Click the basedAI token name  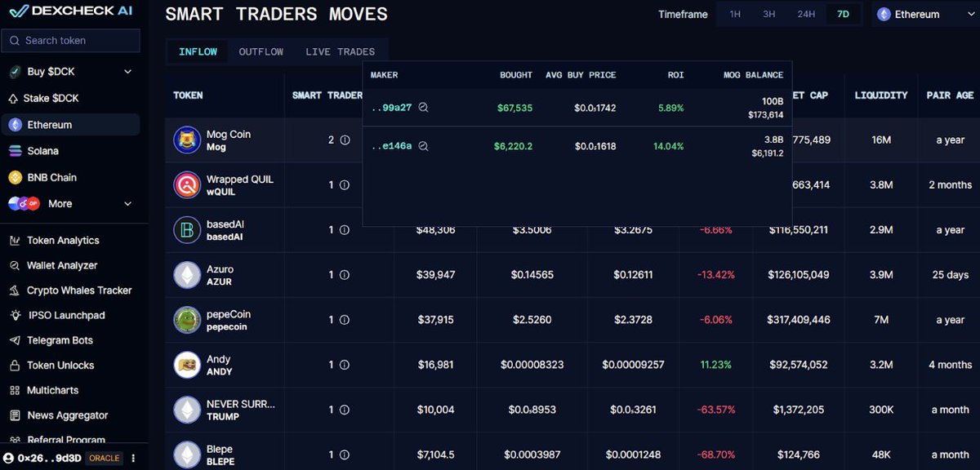[225, 224]
